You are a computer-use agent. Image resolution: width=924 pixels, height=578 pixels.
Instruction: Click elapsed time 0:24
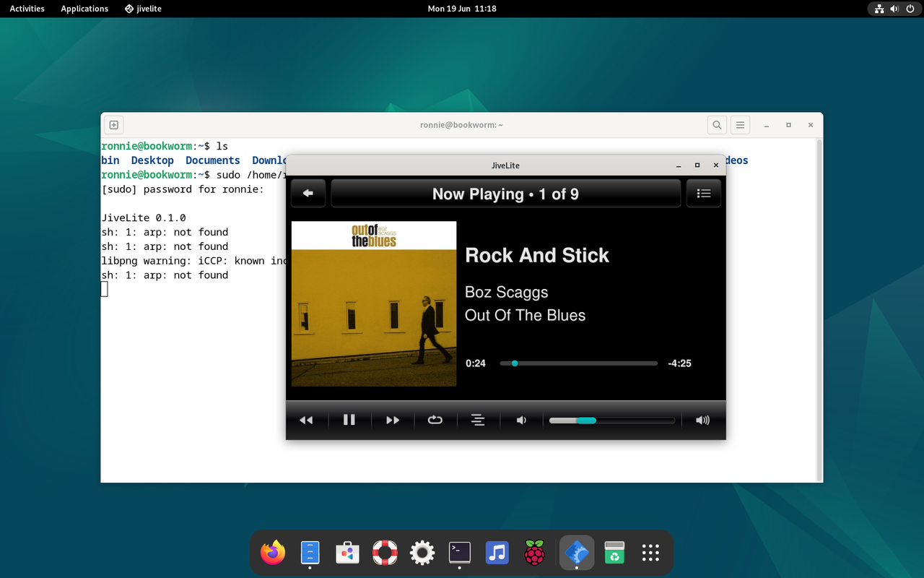tap(476, 363)
